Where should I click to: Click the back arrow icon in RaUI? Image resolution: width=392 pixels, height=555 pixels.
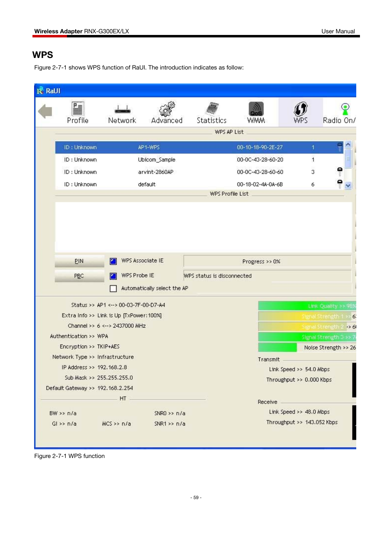pos(45,111)
